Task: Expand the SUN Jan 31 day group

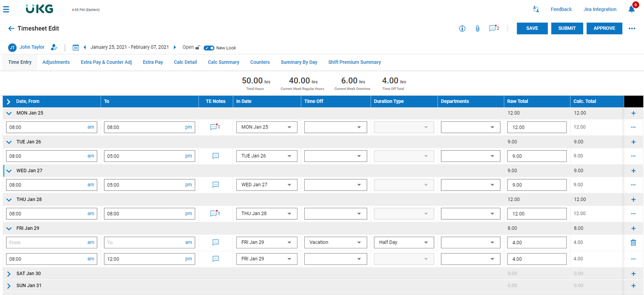Action: point(9,286)
